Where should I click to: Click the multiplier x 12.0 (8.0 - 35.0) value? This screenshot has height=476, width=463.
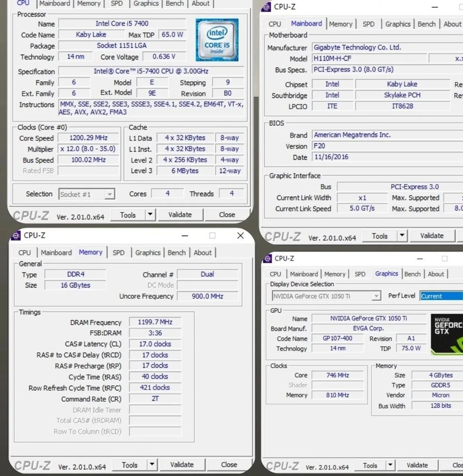(x=89, y=149)
